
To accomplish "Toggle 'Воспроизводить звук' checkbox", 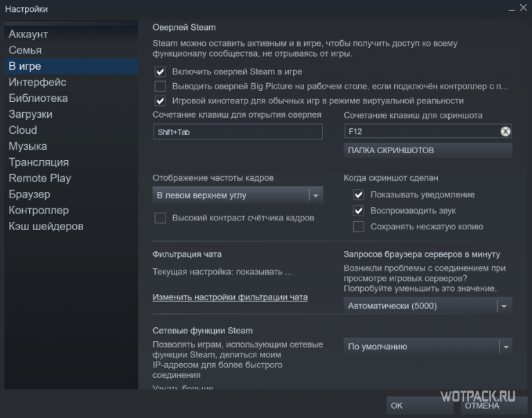I will (359, 211).
